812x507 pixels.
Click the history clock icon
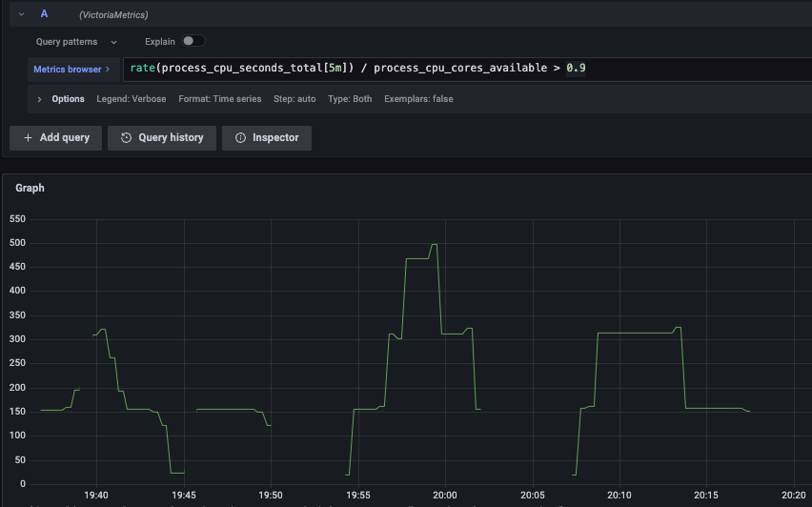coord(126,138)
